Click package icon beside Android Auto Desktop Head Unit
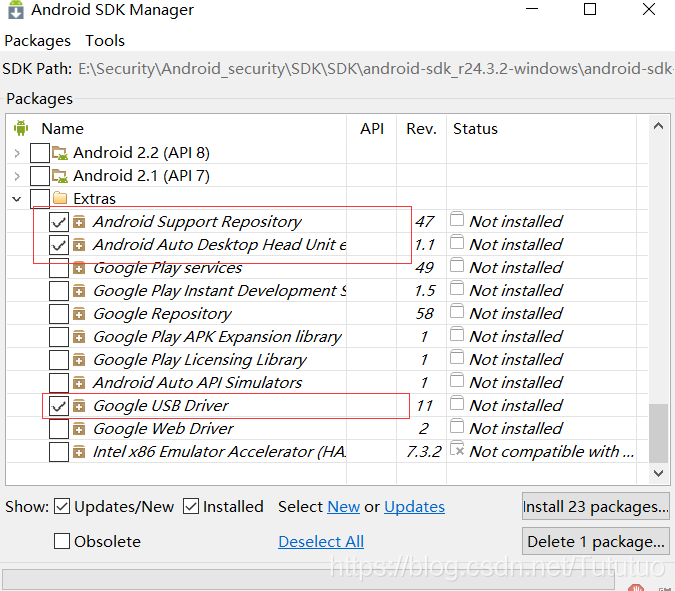The width and height of the screenshot is (675, 591). pos(79,245)
